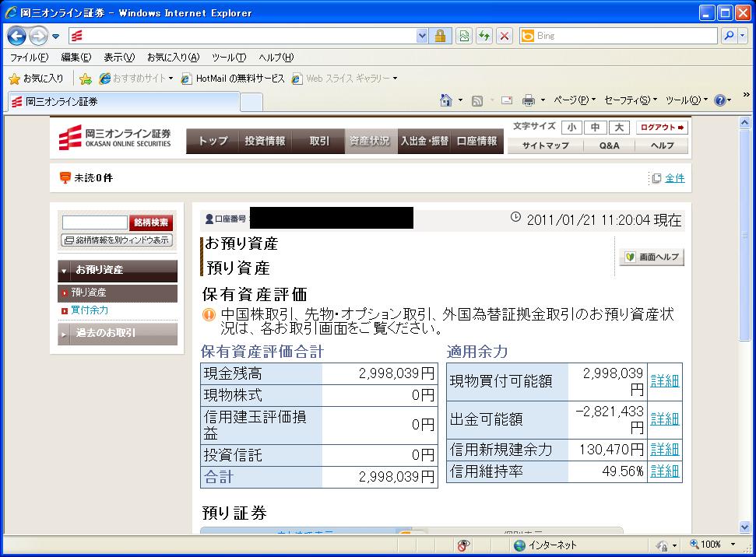Select the 大 large font size button
This screenshot has width=756, height=557.
(x=619, y=128)
